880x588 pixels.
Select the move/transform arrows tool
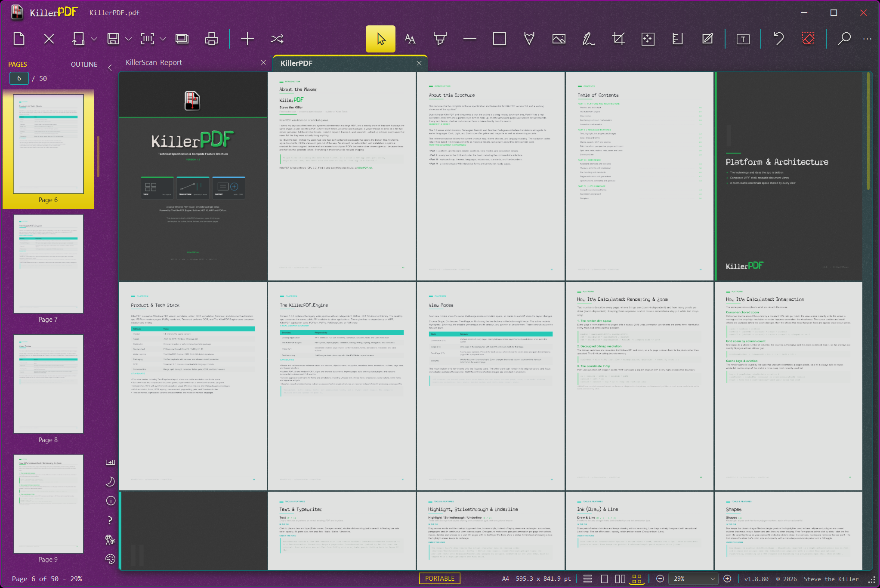pyautogui.click(x=648, y=39)
